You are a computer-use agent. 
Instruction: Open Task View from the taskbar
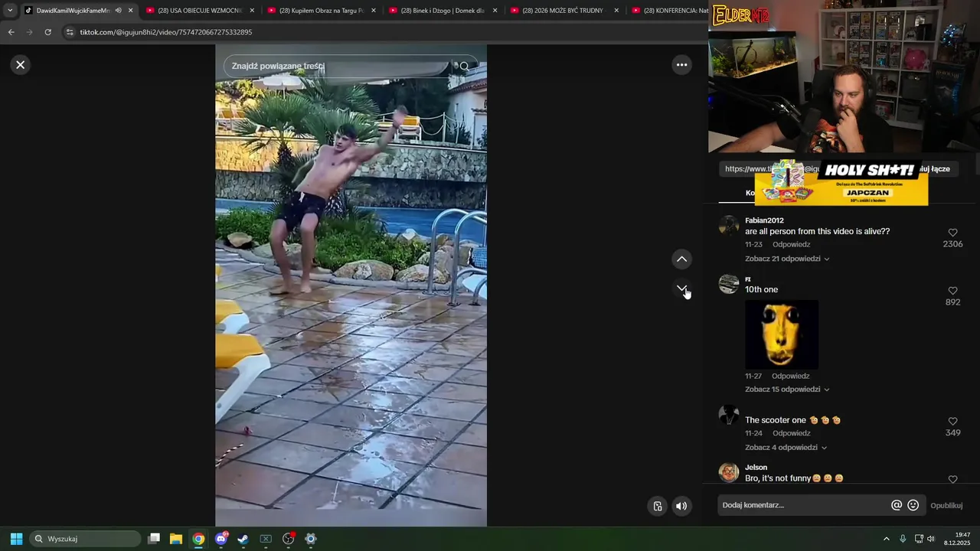point(154,539)
